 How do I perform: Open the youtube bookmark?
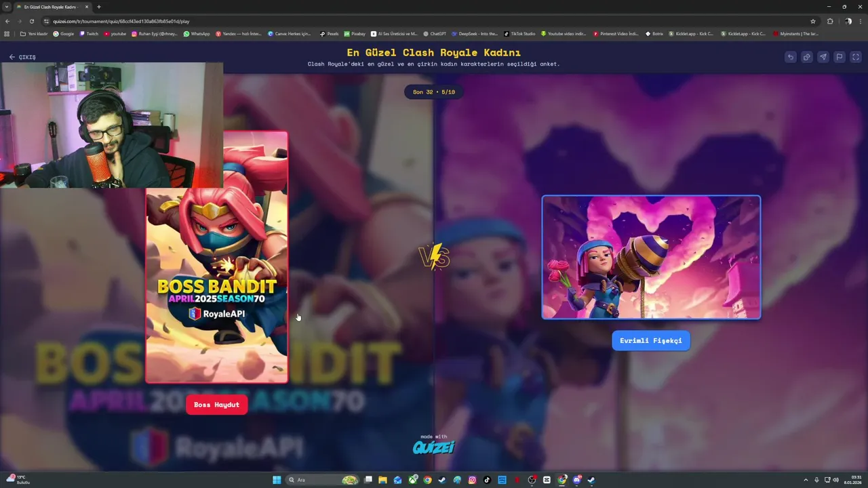pyautogui.click(x=115, y=33)
